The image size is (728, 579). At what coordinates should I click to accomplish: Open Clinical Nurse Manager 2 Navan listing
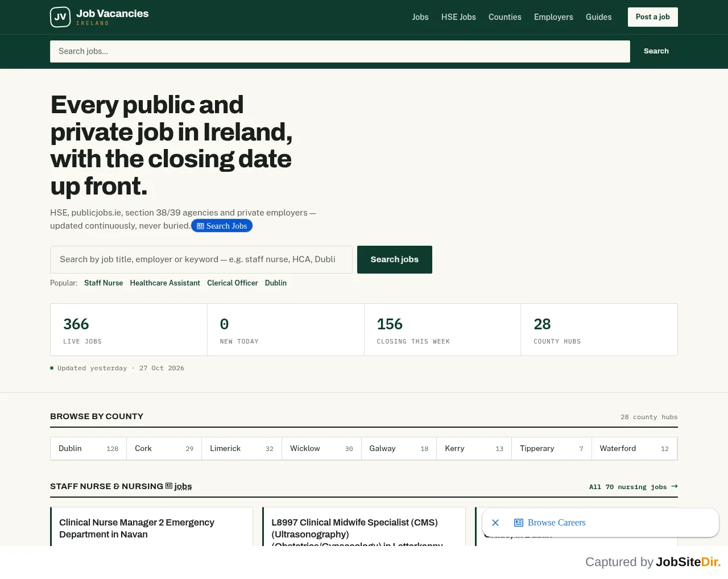[x=136, y=528]
